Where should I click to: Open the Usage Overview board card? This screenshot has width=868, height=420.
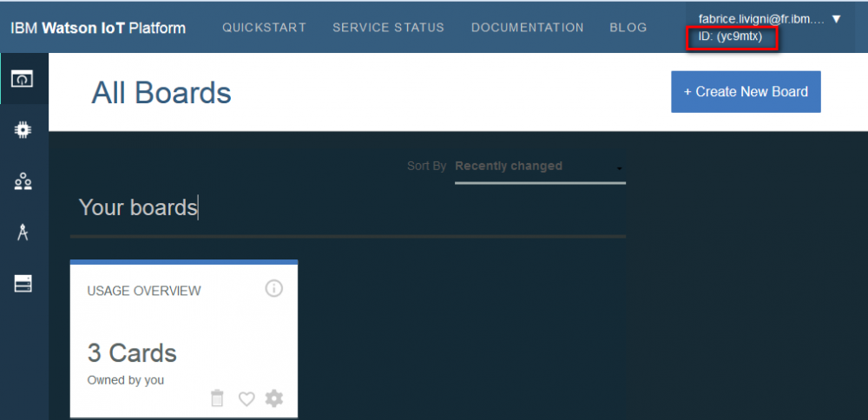pyautogui.click(x=184, y=338)
